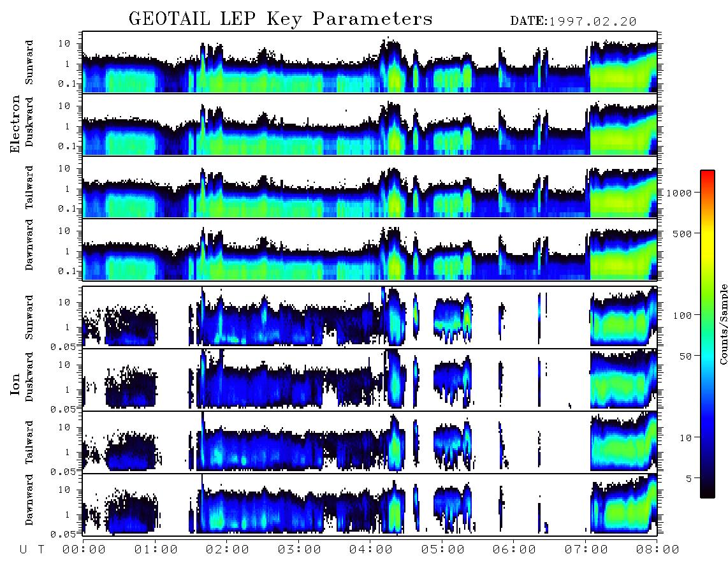728x561 pixels.
Task: Click the 'Counts/Sample' color scale title
Action: click(x=723, y=324)
